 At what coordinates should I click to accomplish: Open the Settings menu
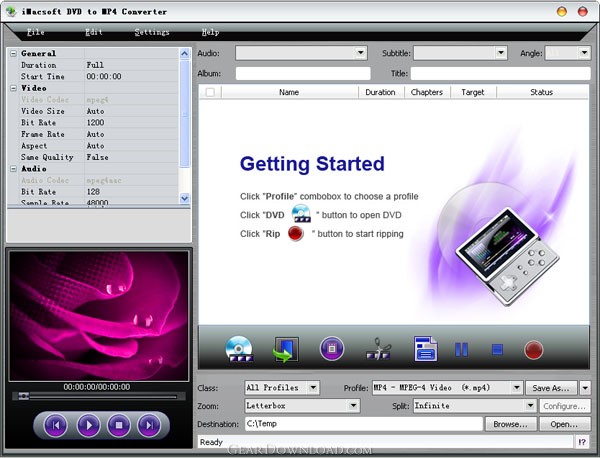pyautogui.click(x=152, y=32)
